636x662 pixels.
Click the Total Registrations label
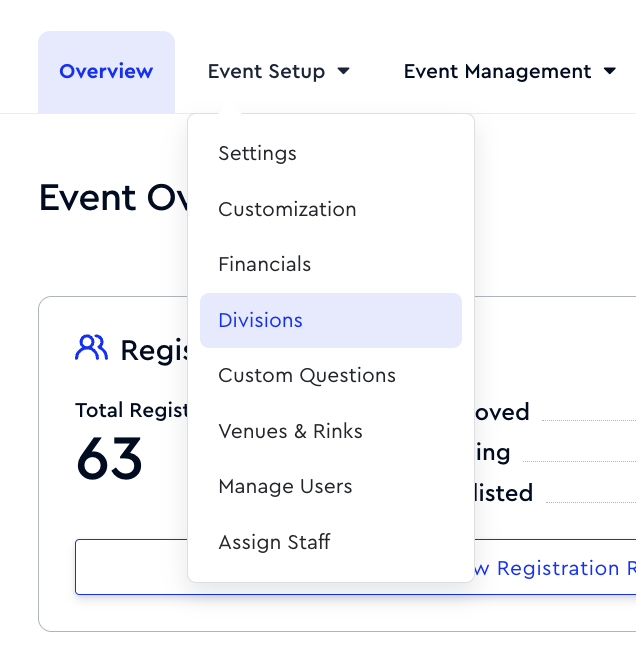[x=131, y=410]
